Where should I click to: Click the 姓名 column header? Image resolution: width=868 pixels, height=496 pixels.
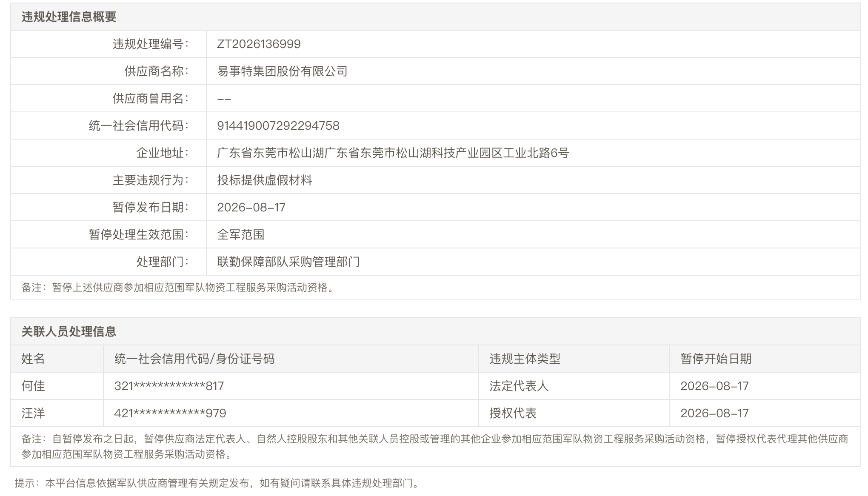[x=33, y=359]
